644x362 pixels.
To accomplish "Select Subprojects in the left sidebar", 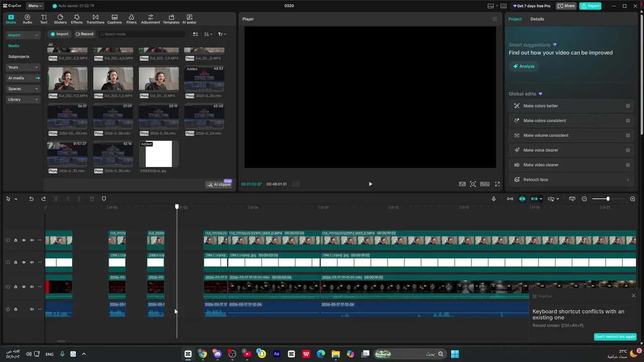I will coord(19,57).
